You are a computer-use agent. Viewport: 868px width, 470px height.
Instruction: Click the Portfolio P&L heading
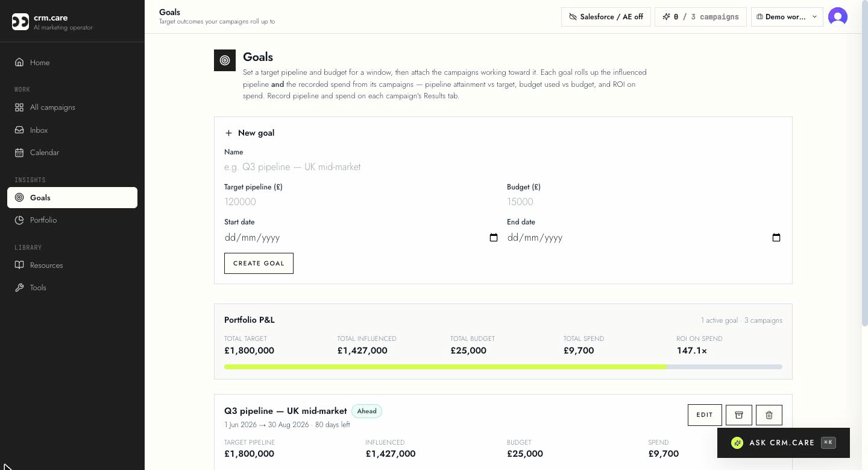[250, 320]
